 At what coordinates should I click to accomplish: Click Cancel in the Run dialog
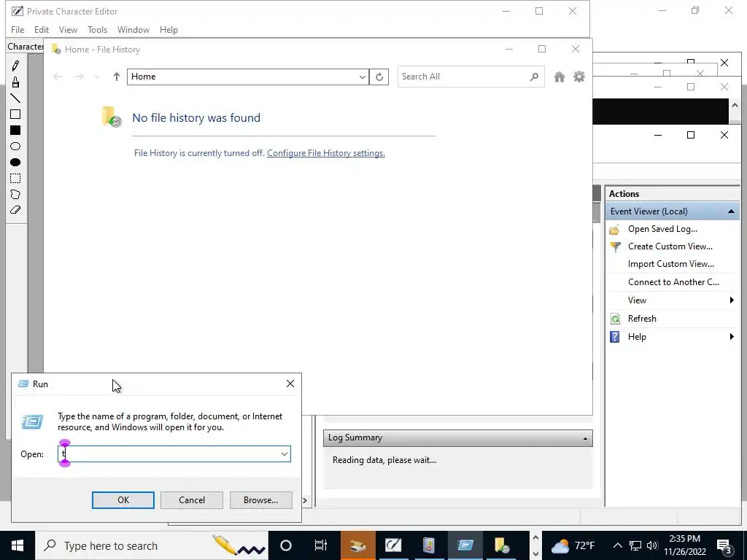(x=192, y=500)
